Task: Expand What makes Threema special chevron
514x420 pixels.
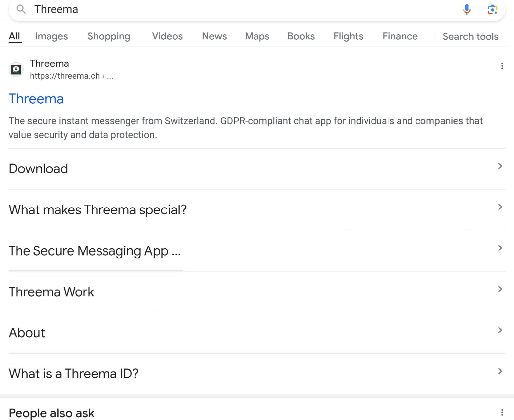Action: (x=500, y=207)
